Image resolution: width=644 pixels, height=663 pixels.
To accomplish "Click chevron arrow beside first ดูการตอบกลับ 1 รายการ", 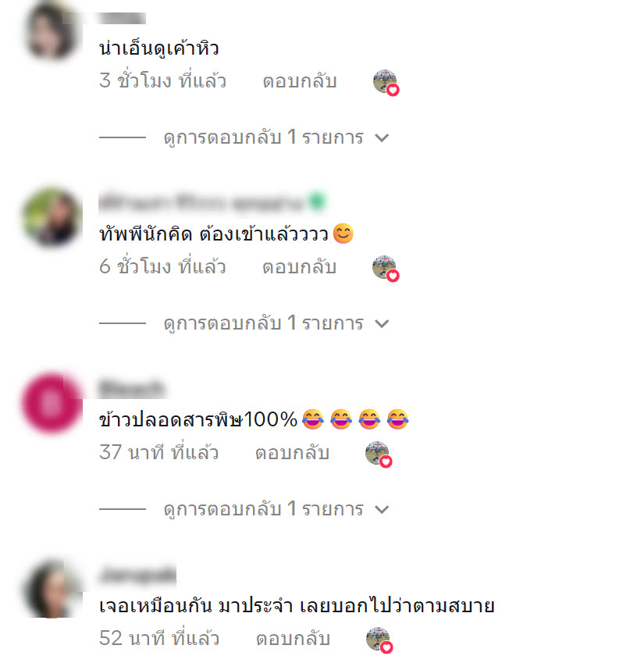I will pos(382,138).
